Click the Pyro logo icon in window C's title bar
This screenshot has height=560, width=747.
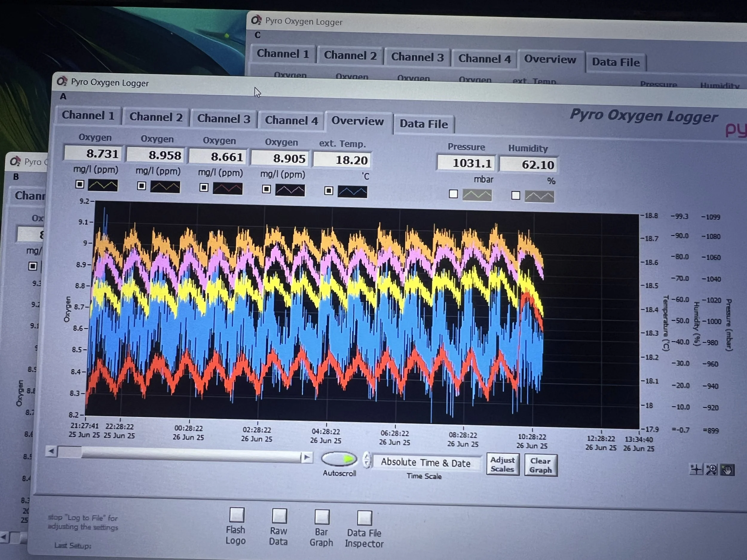256,20
